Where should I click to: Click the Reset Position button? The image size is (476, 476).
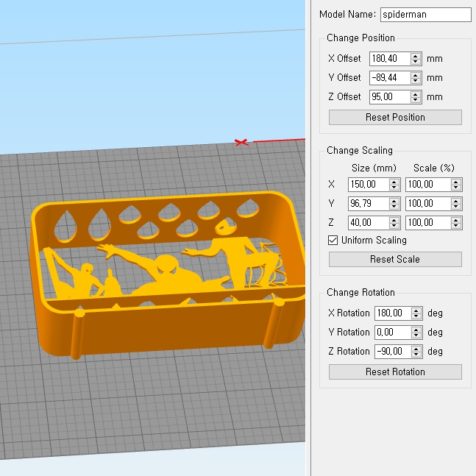395,117
